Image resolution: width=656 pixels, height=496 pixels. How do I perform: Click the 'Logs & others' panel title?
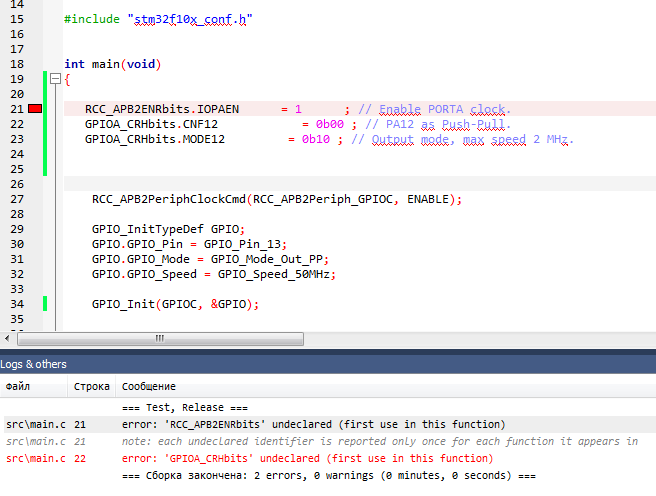coord(33,364)
